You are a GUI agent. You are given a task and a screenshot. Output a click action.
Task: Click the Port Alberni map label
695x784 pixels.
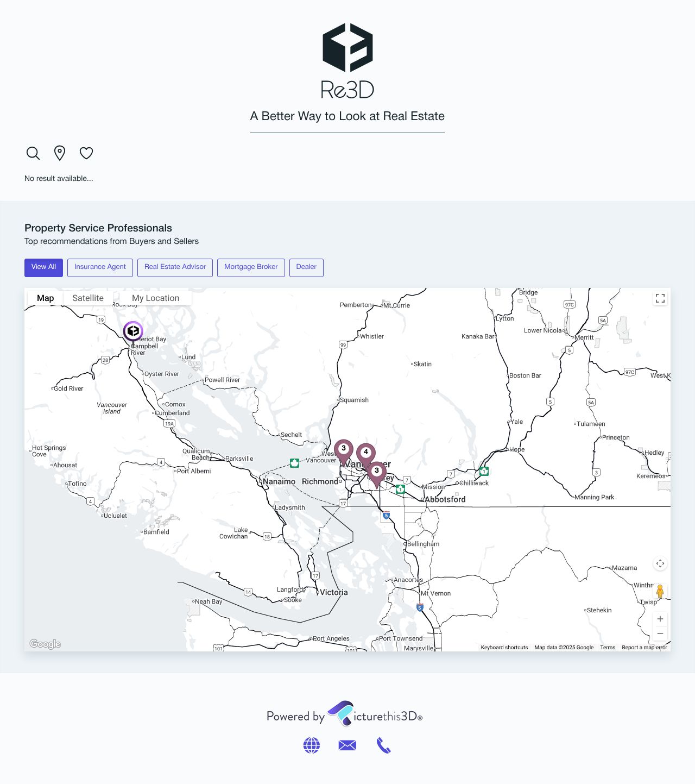[x=194, y=471]
